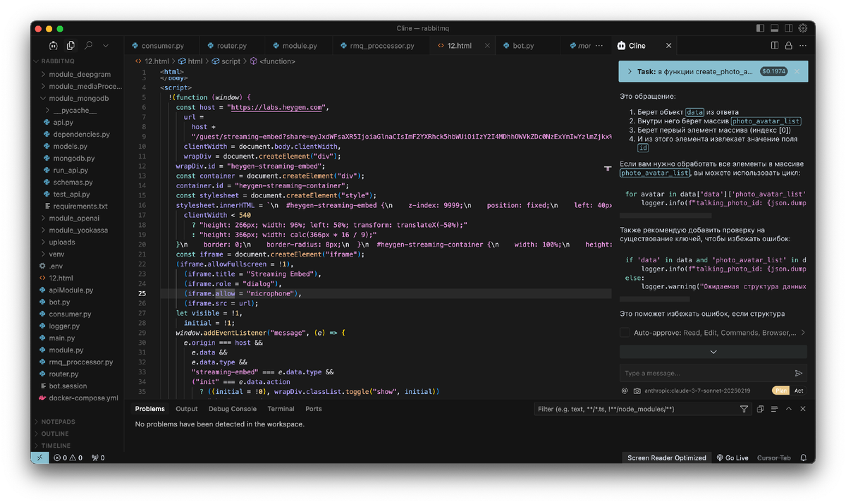Viewport: 846px width, 504px height.
Task: Switch Cline to Plan mode
Action: (x=780, y=391)
